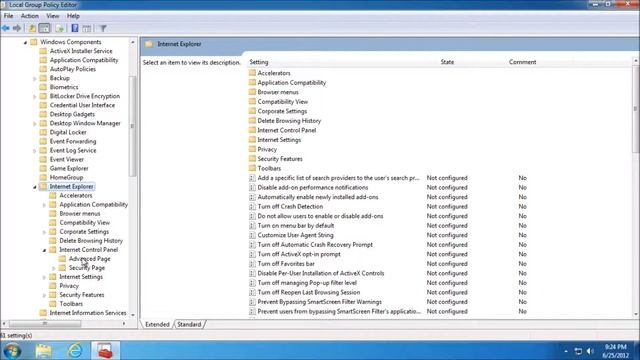Image resolution: width=640 pixels, height=360 pixels.
Task: Select Game Explorer in the tree
Action: [x=69, y=168]
